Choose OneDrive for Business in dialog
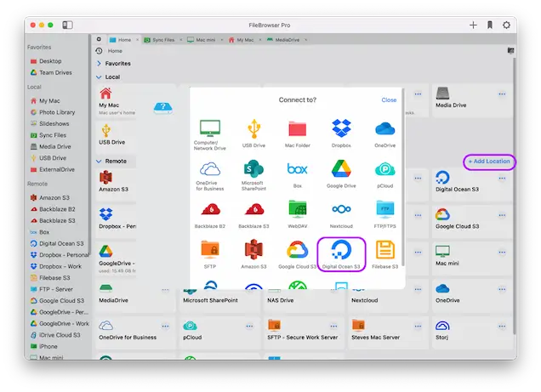 click(x=210, y=175)
